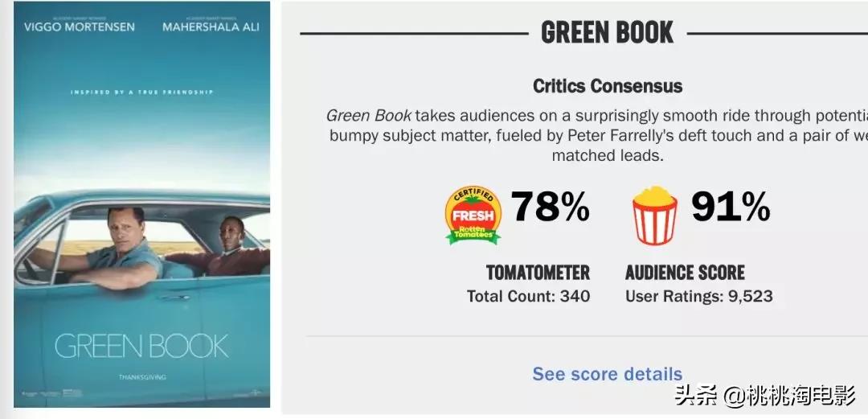Click the User Ratings: 9,523 text

pyautogui.click(x=698, y=296)
